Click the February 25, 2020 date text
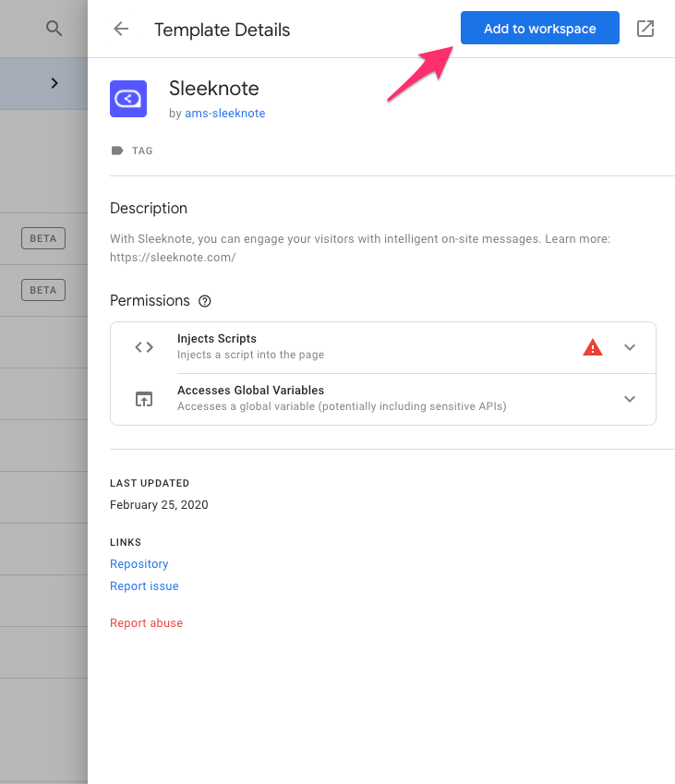The image size is (675, 784). tap(159, 505)
